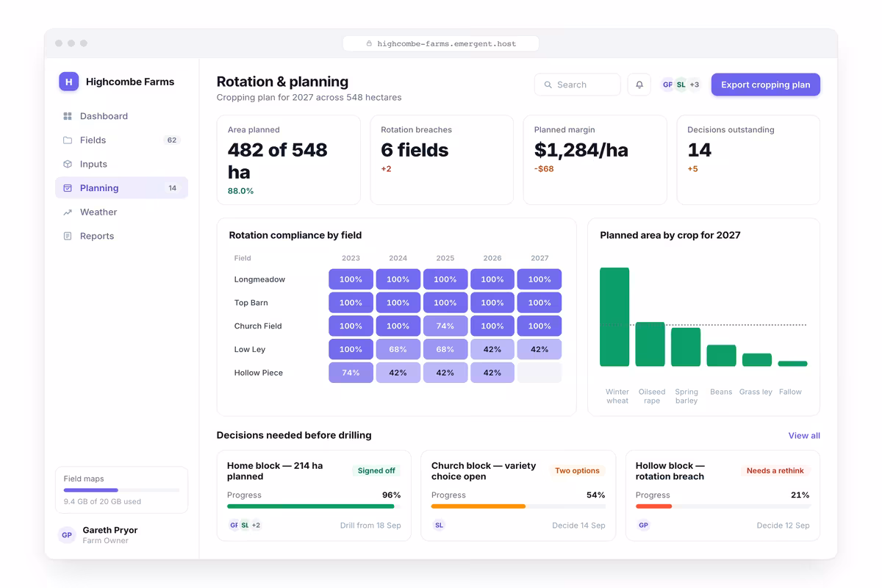The height and width of the screenshot is (588, 882).
Task: Open Dashboard grid icon in sidebar
Action: [x=68, y=116]
